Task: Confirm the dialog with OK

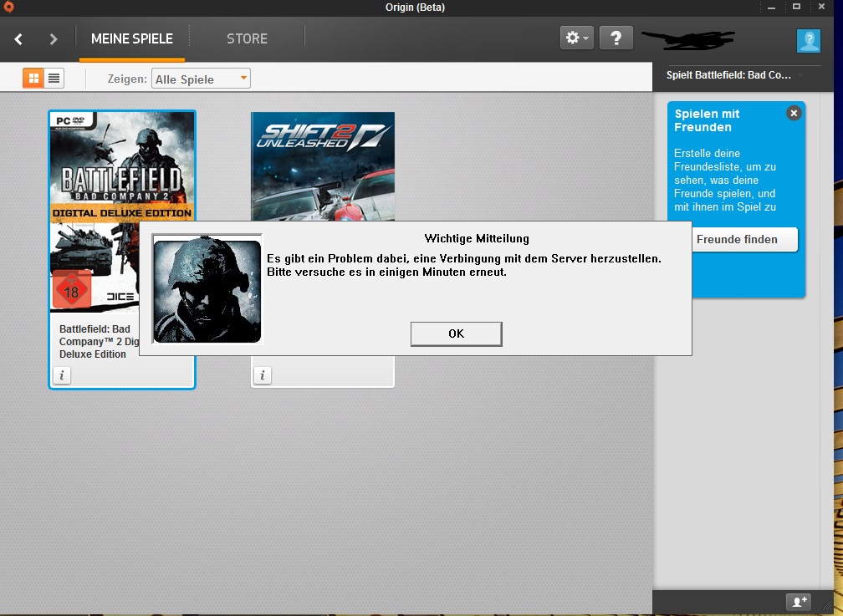Action: pos(457,333)
